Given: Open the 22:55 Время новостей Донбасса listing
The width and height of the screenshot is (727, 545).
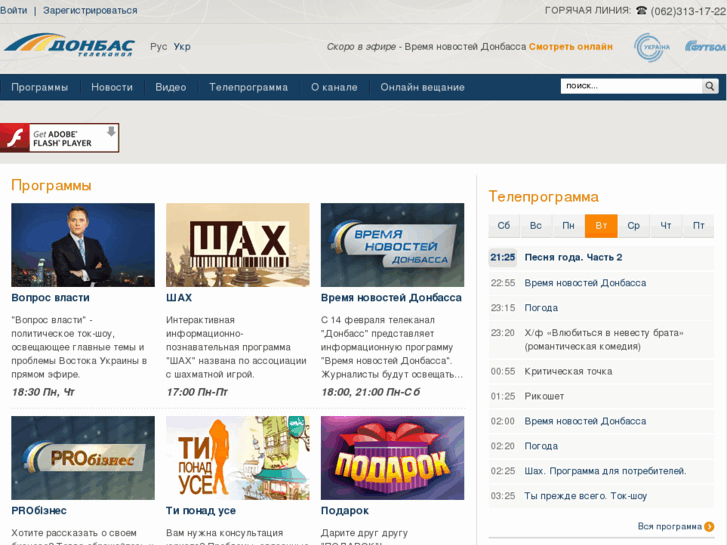Looking at the screenshot, I should [x=585, y=283].
